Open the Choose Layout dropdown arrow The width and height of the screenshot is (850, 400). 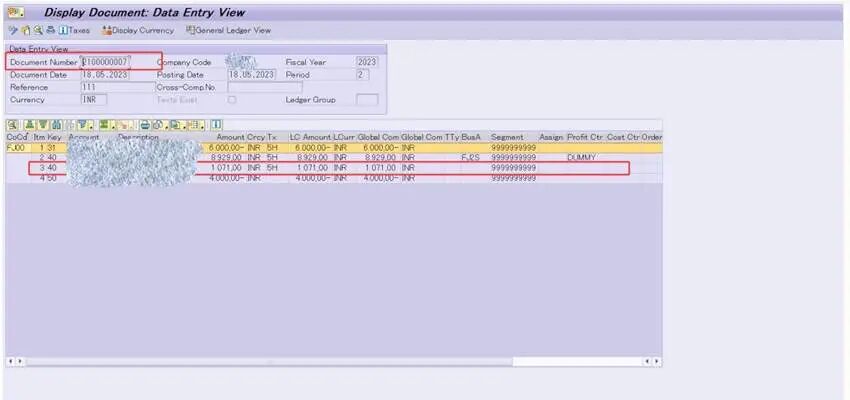click(x=203, y=127)
